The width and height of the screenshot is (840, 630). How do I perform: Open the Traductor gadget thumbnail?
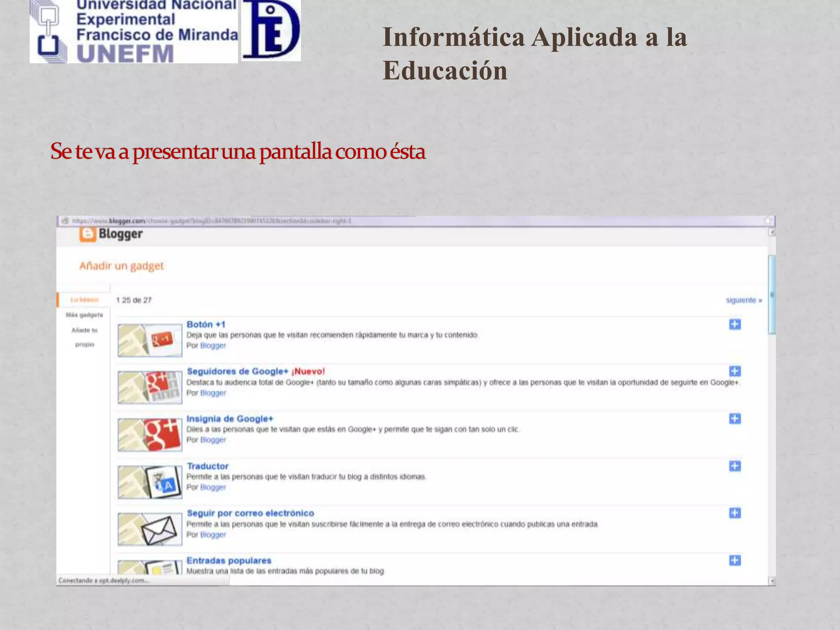coord(150,482)
